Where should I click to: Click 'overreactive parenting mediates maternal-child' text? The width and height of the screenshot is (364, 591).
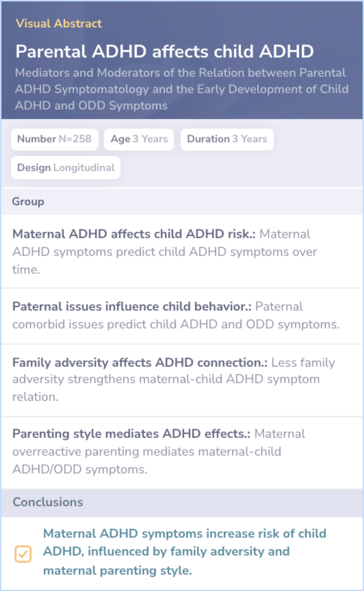[147, 452]
